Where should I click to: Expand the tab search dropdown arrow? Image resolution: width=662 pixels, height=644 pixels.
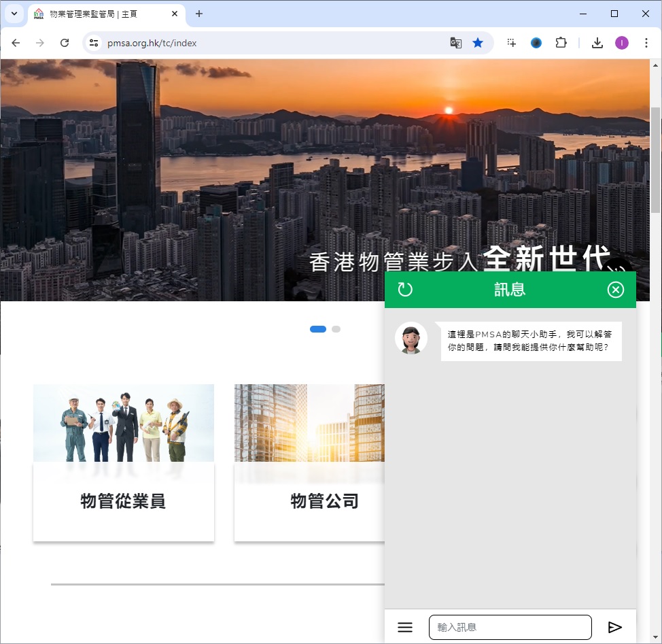point(14,14)
